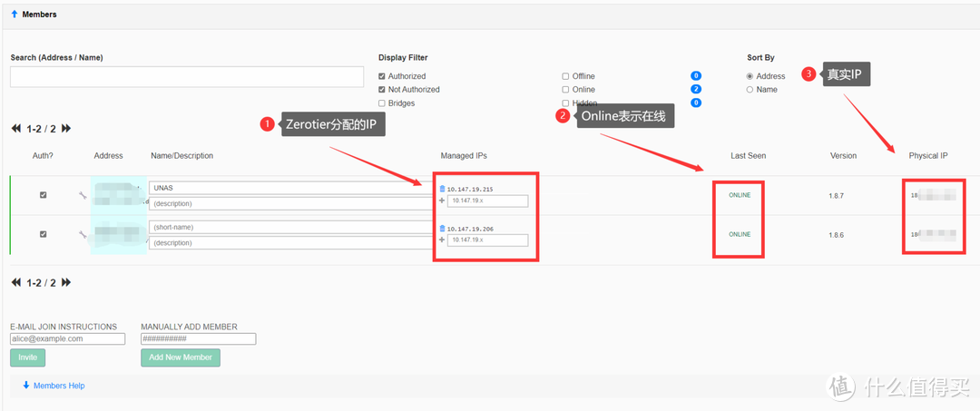Collapse the Members section arrow
Image resolution: width=980 pixels, height=411 pixels.
[15, 15]
